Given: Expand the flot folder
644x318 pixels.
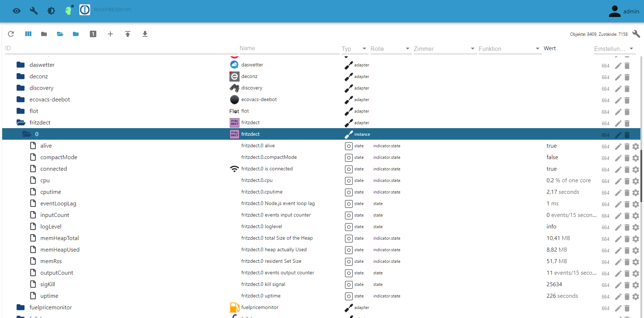Looking at the screenshot, I should [x=21, y=111].
